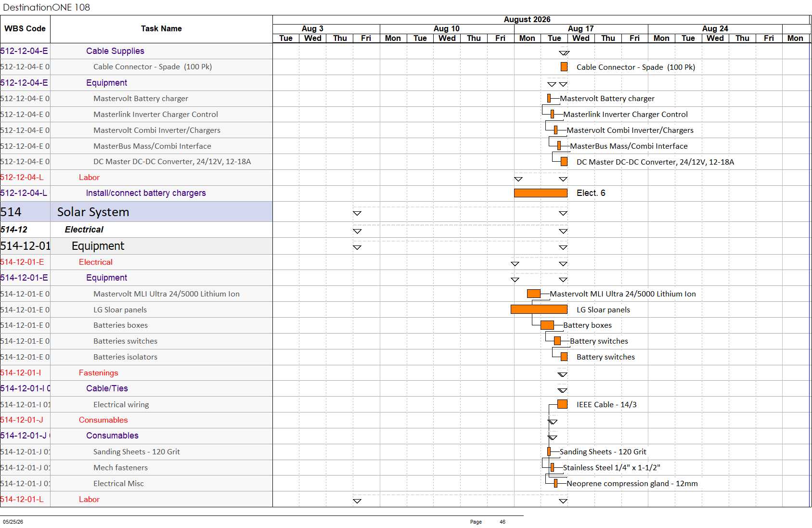The width and height of the screenshot is (812, 528).
Task: Click the Sanding Sheets - 120 Grit bar
Action: pyautogui.click(x=549, y=451)
